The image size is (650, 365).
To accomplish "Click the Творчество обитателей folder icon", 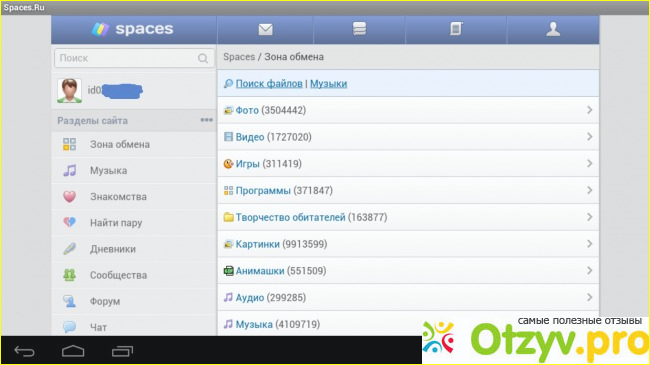I will (x=228, y=217).
